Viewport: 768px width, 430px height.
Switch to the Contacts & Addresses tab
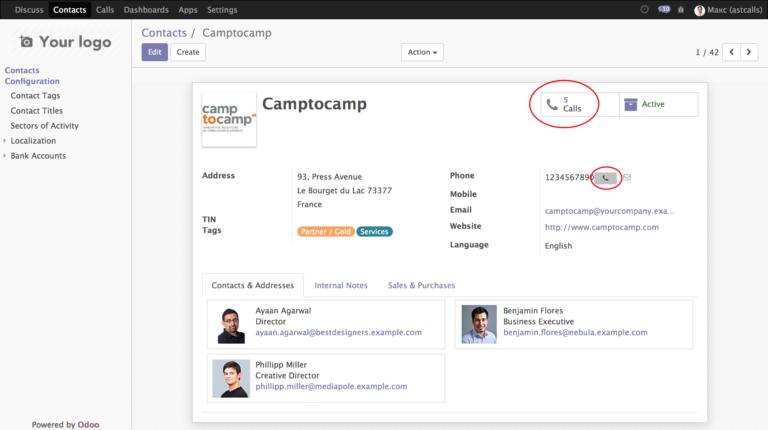coord(253,286)
